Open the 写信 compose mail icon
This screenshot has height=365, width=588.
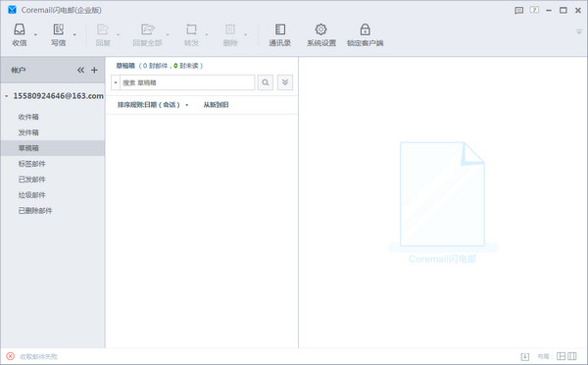(58, 29)
